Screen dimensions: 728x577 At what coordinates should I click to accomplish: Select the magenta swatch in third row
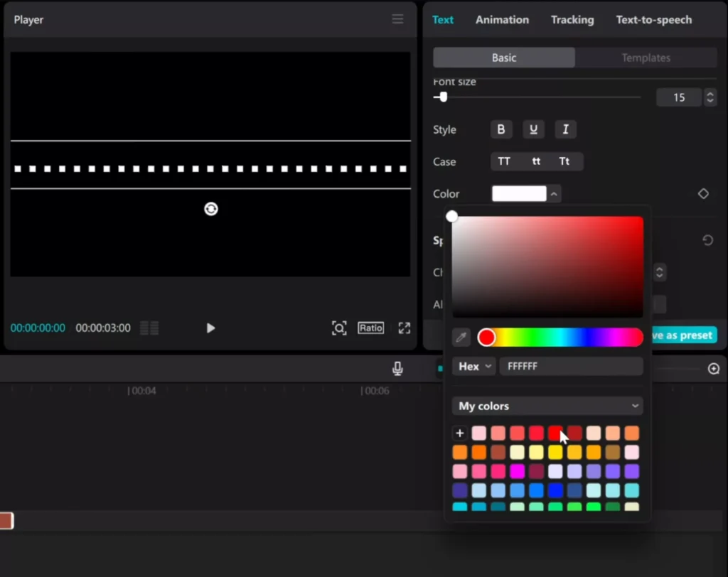click(x=517, y=471)
